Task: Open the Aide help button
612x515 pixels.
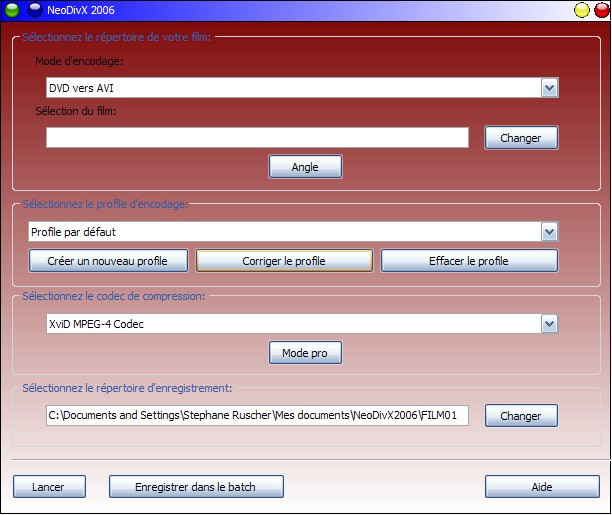Action: (542, 487)
